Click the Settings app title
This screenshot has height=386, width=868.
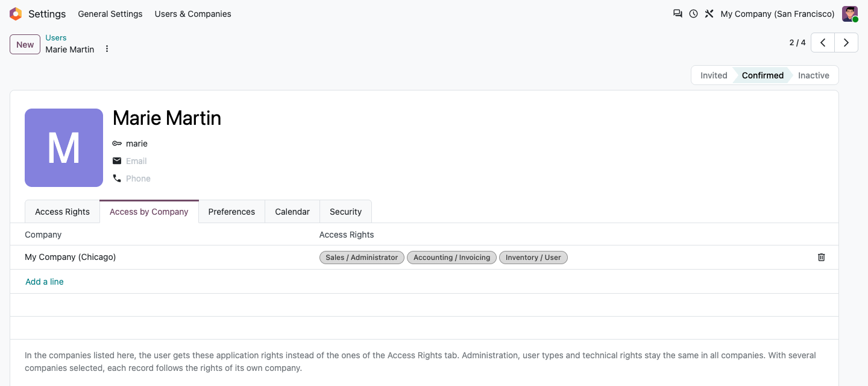(x=47, y=14)
